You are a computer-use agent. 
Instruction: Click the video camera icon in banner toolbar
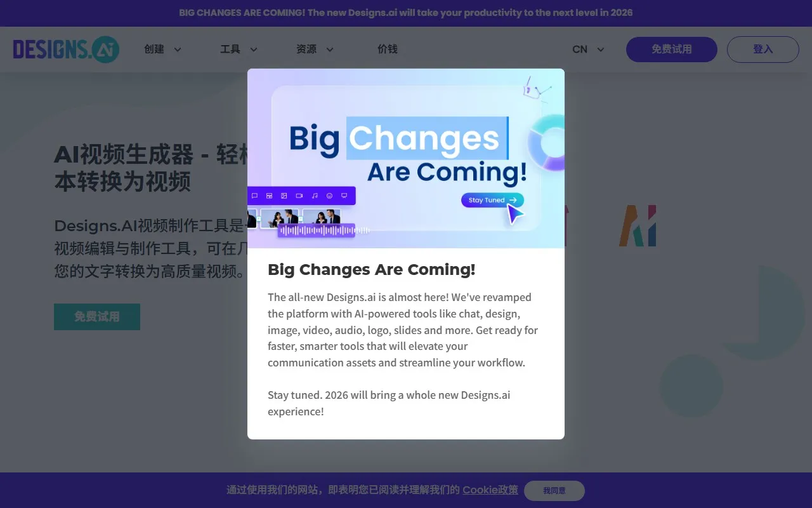tap(299, 196)
